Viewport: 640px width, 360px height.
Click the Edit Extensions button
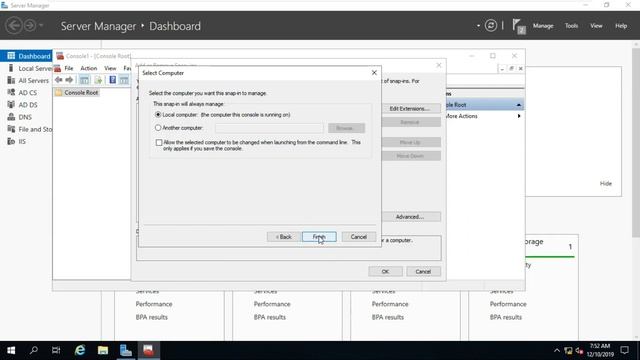click(x=410, y=109)
